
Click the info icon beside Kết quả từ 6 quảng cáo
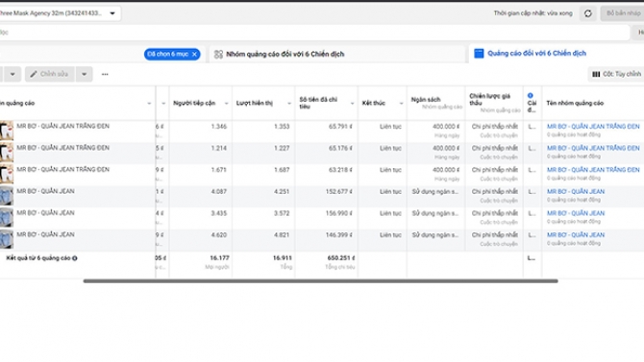click(75, 258)
